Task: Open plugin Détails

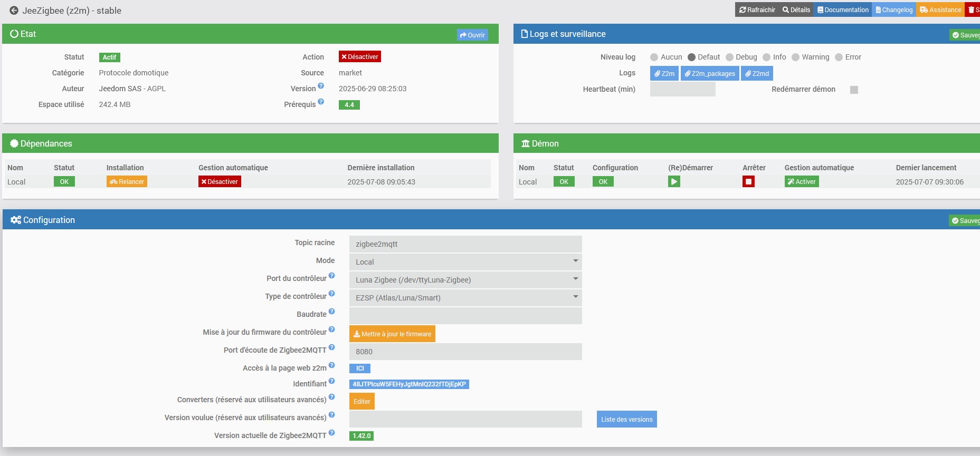Action: click(796, 9)
